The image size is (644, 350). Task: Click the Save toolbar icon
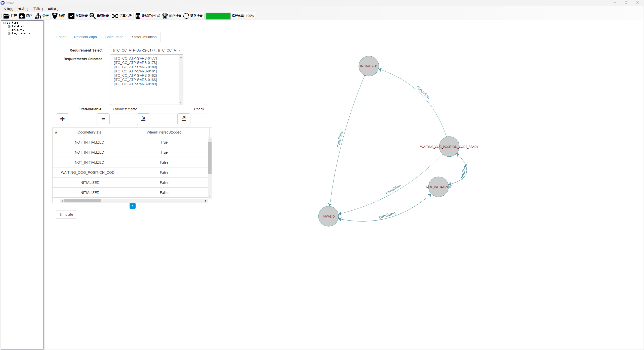[x=22, y=16]
